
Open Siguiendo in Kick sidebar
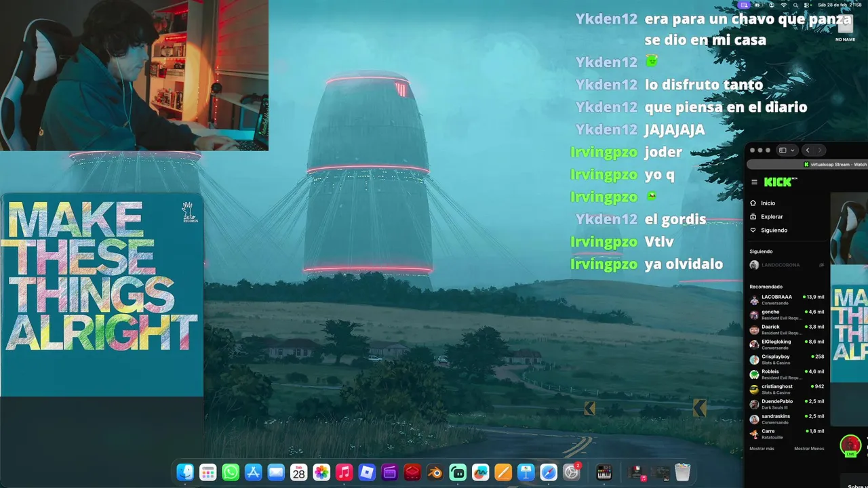768,230
